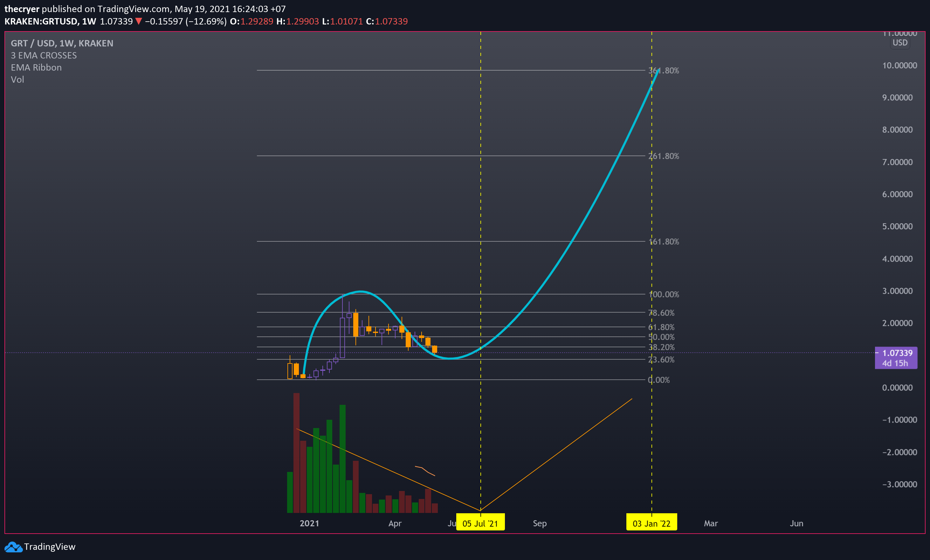Click the 161.80% Fibonacci level label
Viewport: 930px width, 560px height.
click(x=664, y=241)
